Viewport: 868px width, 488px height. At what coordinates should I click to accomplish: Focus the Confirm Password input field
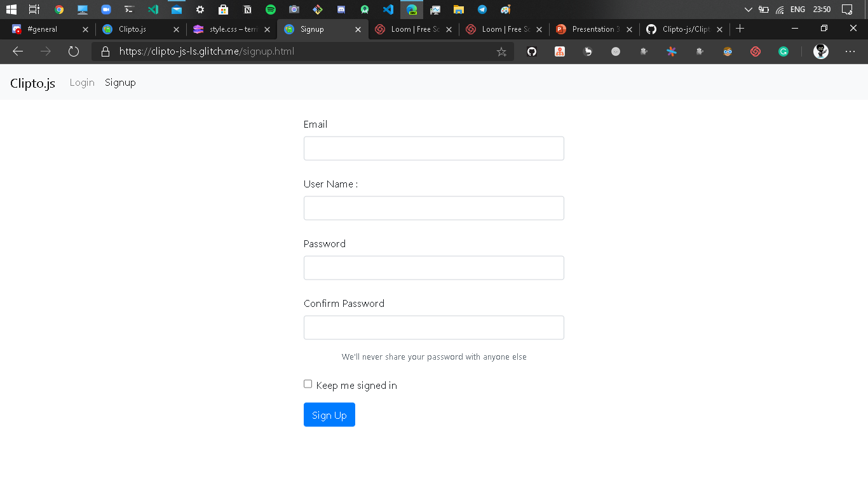coord(434,327)
